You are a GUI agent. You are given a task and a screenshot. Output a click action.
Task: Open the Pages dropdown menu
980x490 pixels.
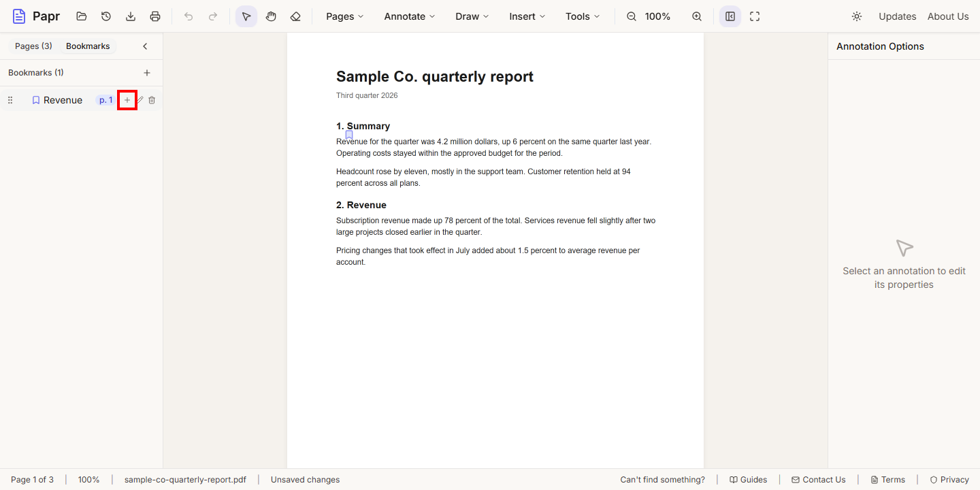(345, 16)
